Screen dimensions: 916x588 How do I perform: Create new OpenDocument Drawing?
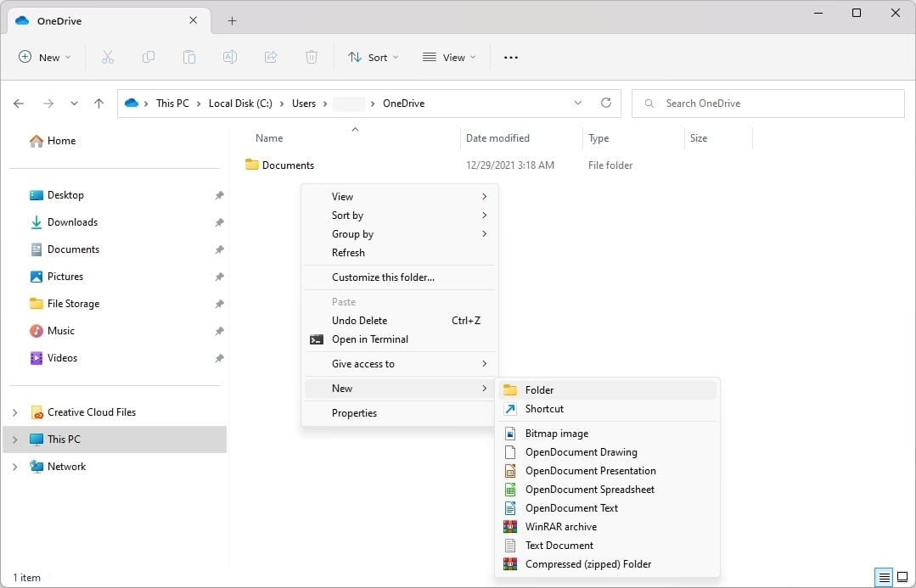(x=608, y=452)
